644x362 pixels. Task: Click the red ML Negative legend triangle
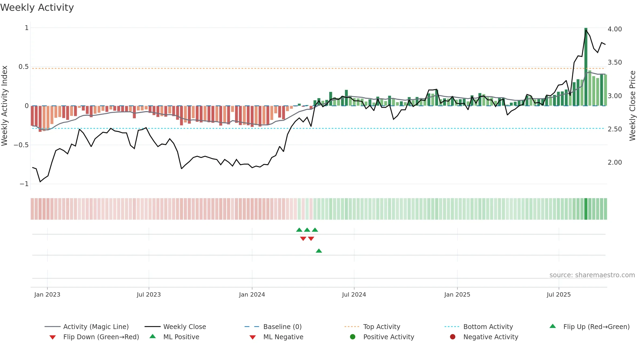[253, 337]
